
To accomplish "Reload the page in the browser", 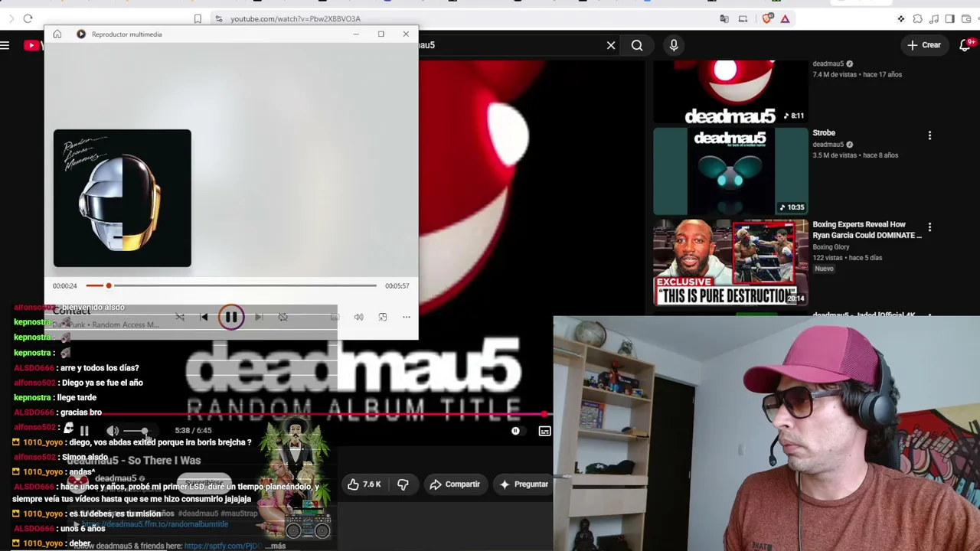I will (28, 18).
